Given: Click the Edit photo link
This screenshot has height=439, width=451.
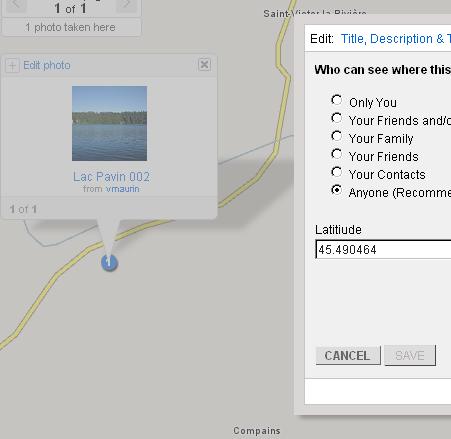Looking at the screenshot, I should (x=47, y=65).
